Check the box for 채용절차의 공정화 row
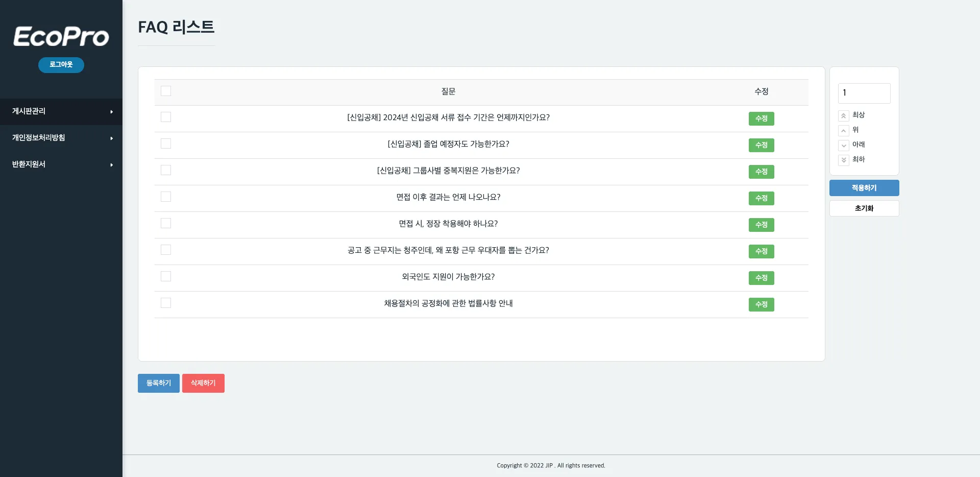The width and height of the screenshot is (980, 477). coord(166,303)
